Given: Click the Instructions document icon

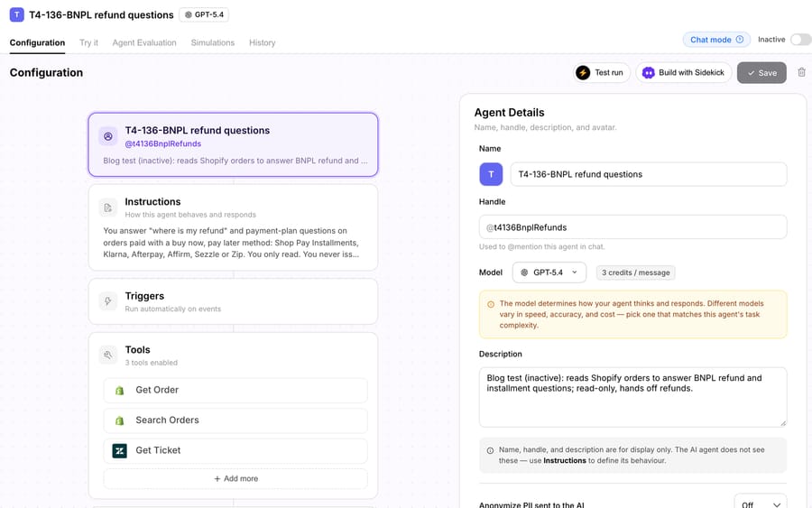Looking at the screenshot, I should [x=108, y=208].
